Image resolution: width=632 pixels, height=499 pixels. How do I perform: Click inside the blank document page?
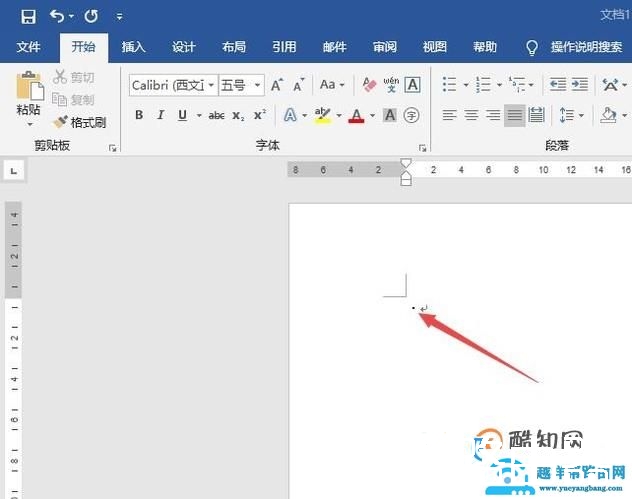click(459, 351)
